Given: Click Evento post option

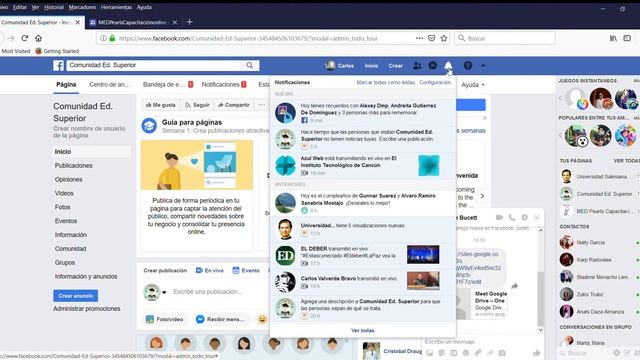Looking at the screenshot, I should tap(246, 271).
